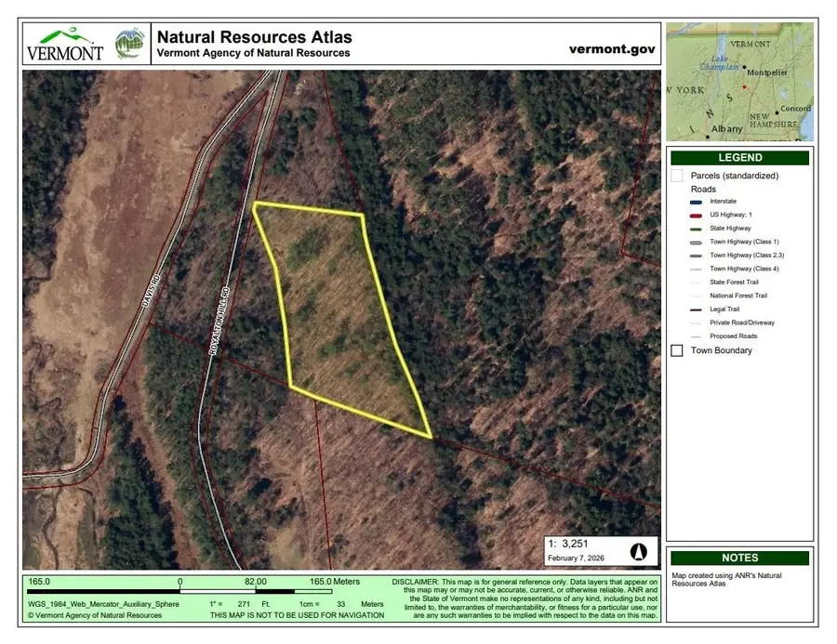Screen dimensions: 837x644
Task: Select the Roads legend group label
Action: tap(704, 189)
